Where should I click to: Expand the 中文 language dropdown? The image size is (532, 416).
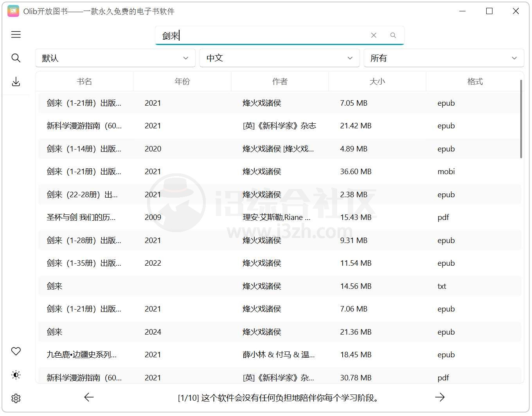click(279, 58)
